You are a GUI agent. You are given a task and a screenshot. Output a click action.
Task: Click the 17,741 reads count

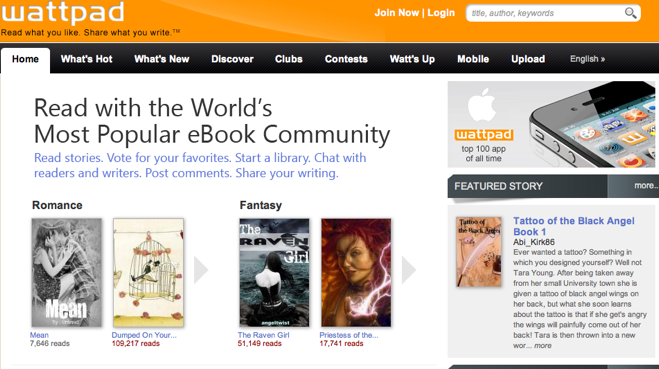[341, 344]
